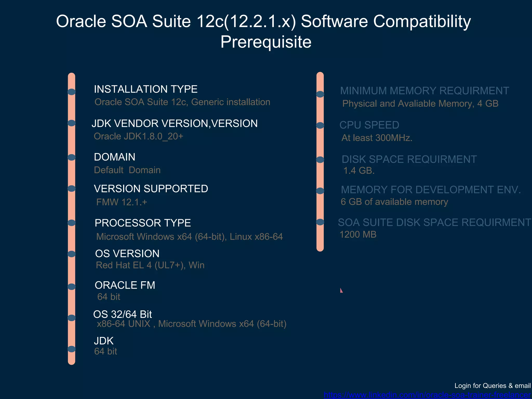Select 'SOA SUITE DISK SPACE REQUIRMENT' heading
Image resolution: width=532 pixels, height=399 pixels.
[x=435, y=222]
